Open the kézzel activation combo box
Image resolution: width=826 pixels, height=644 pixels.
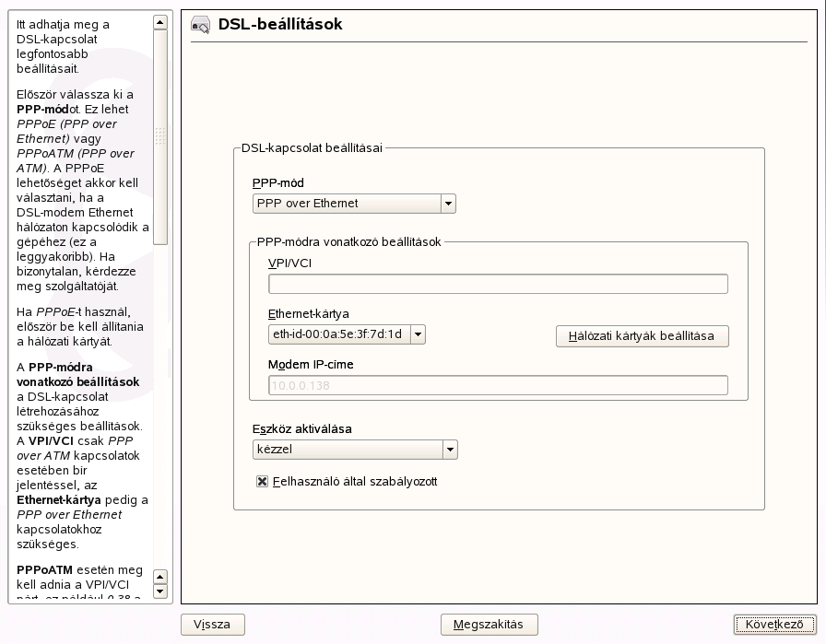pos(347,451)
